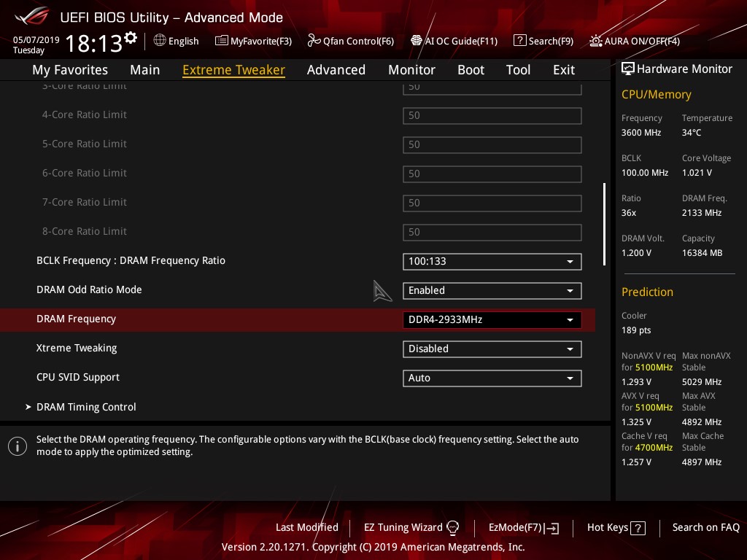Switch to the Main tab
747x560 pixels.
tap(145, 70)
